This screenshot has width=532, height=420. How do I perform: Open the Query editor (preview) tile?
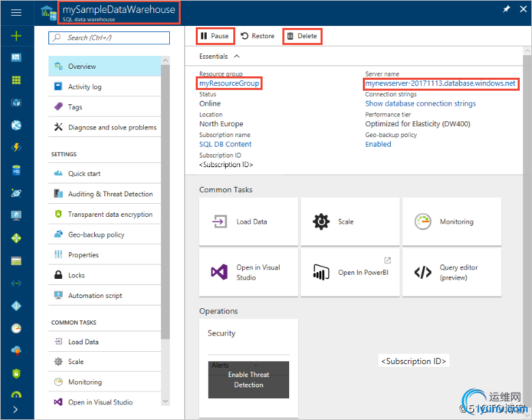click(x=452, y=273)
